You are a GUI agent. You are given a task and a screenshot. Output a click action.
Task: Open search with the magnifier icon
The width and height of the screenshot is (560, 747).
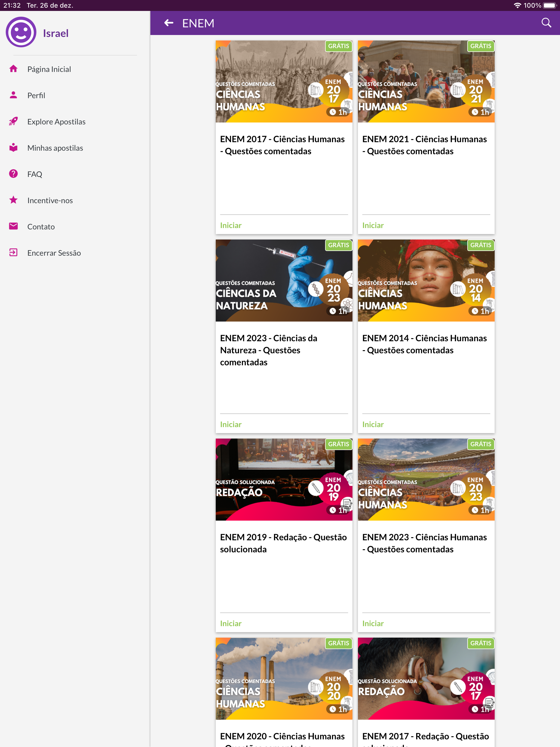tap(546, 23)
